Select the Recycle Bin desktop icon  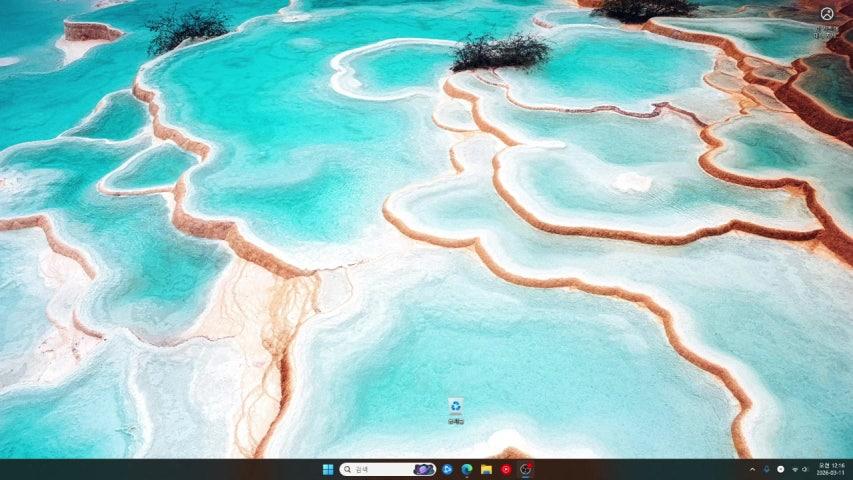pos(456,411)
